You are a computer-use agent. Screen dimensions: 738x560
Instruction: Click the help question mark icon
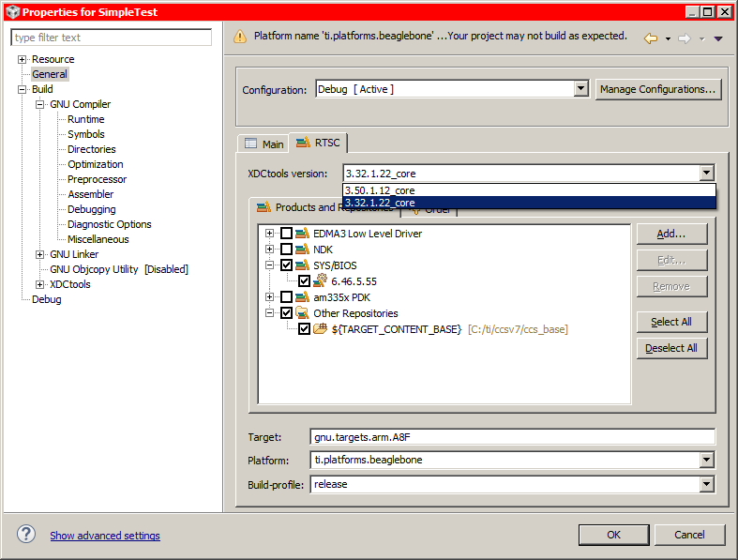point(26,534)
